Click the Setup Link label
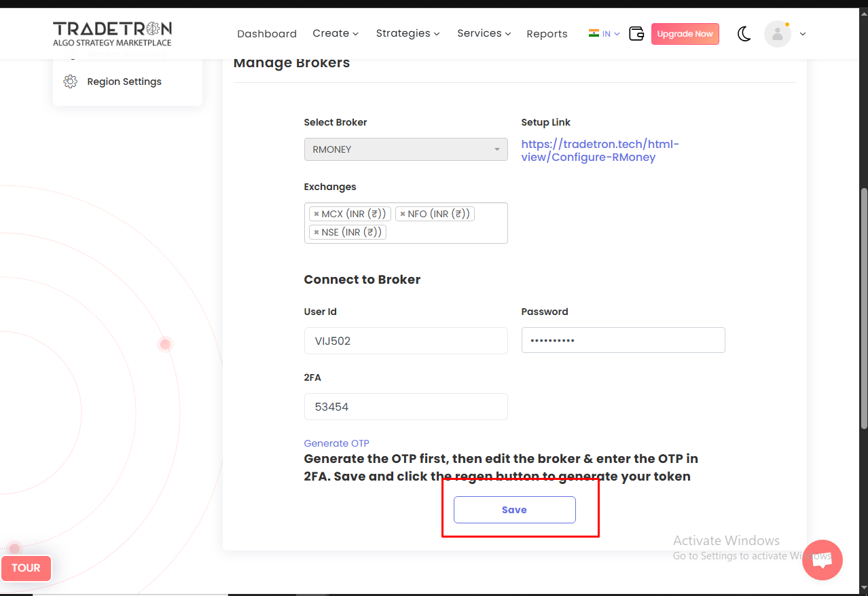The width and height of the screenshot is (868, 596). point(546,123)
